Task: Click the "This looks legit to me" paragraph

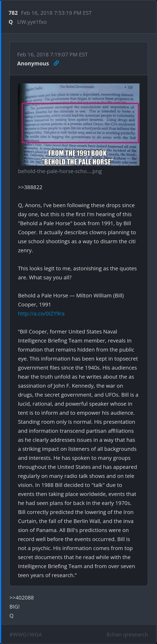Action: tap(77, 273)
